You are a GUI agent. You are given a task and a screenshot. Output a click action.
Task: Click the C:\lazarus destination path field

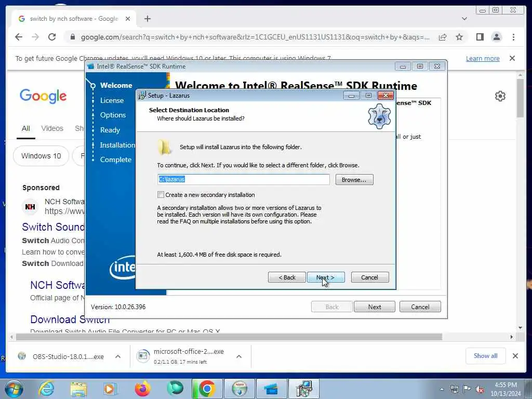tap(243, 179)
